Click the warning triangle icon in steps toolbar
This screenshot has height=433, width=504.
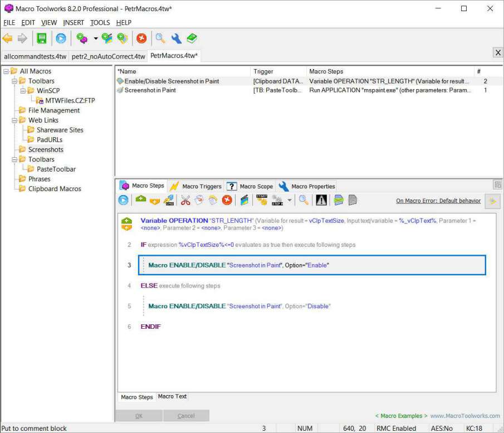point(321,200)
